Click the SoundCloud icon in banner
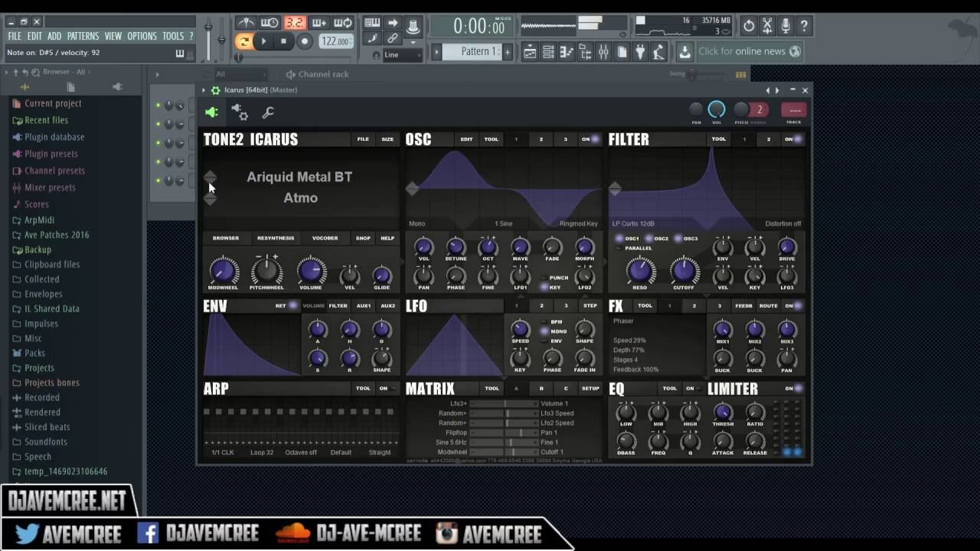Viewport: 980px width, 551px height. tap(292, 533)
